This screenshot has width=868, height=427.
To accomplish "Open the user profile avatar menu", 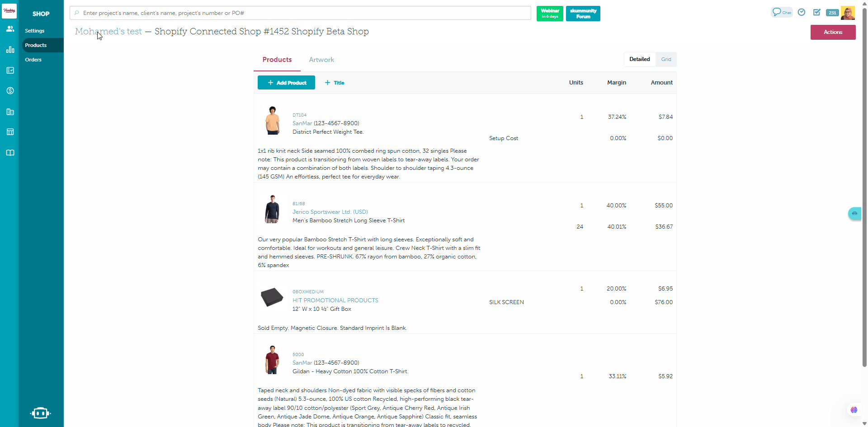I will (x=848, y=13).
